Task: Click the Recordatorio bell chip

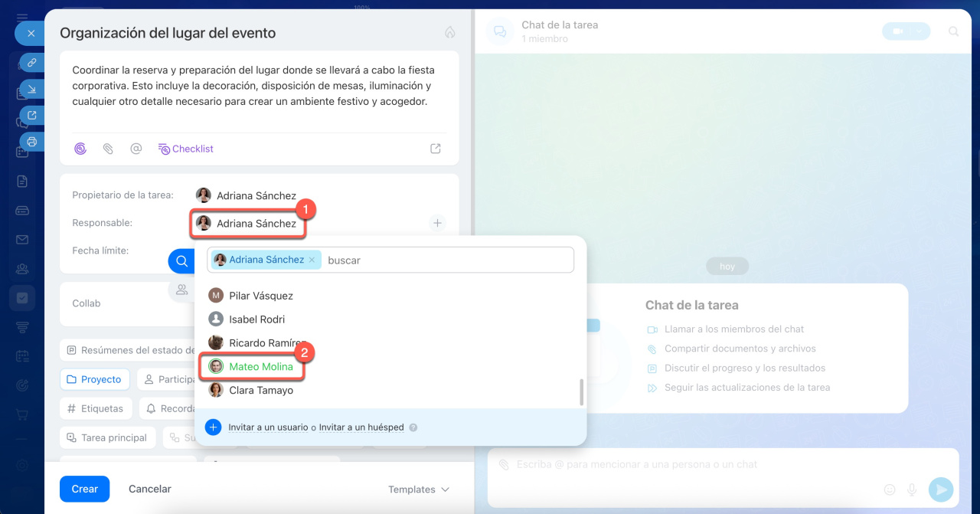Action: coord(167,408)
